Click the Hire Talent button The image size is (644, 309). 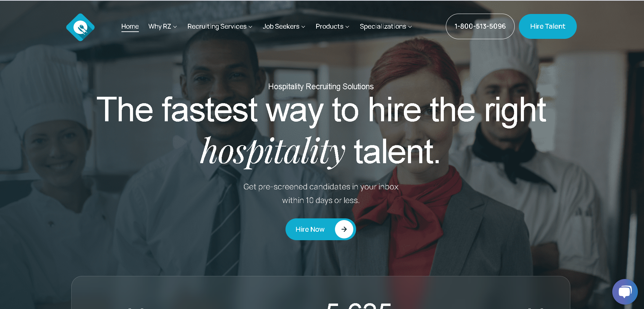547,26
